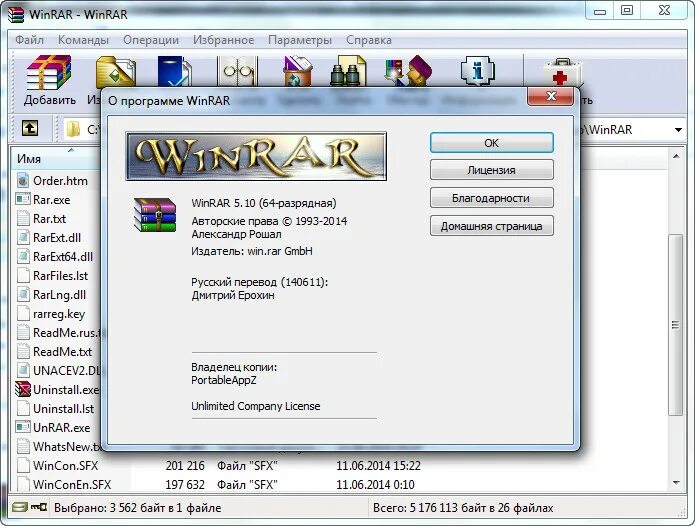Click the Extract archive toolbar icon
695x526 pixels.
pyautogui.click(x=116, y=71)
